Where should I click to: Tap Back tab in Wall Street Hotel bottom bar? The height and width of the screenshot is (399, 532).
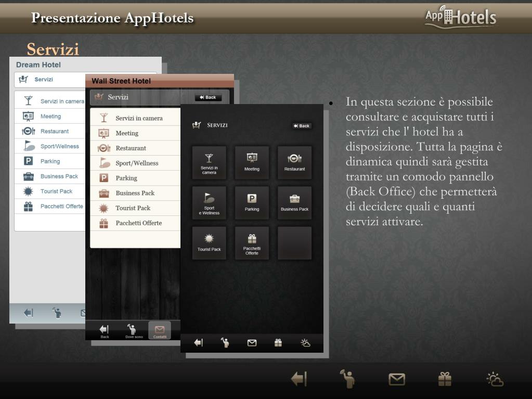click(105, 331)
